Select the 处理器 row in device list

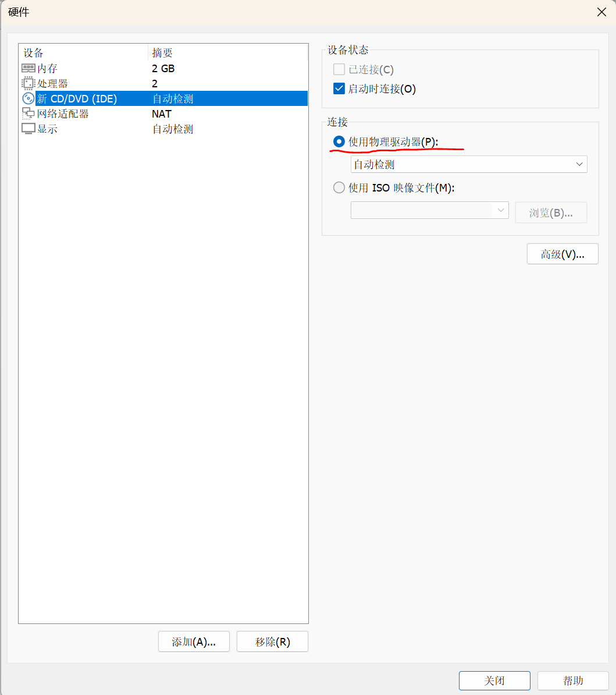(163, 83)
